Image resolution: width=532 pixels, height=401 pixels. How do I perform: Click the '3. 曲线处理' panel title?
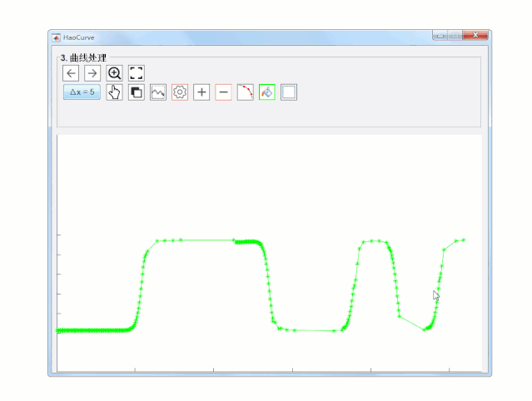pyautogui.click(x=83, y=58)
